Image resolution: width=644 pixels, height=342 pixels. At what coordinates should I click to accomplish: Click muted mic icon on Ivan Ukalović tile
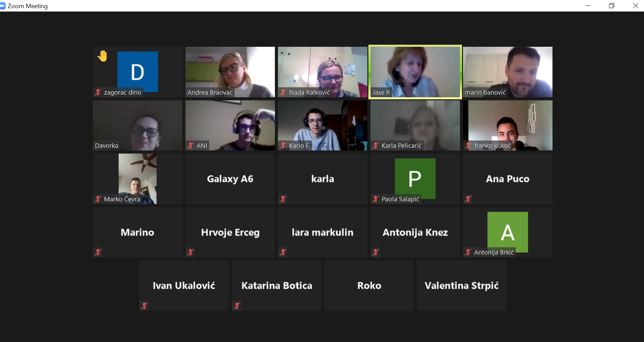144,306
